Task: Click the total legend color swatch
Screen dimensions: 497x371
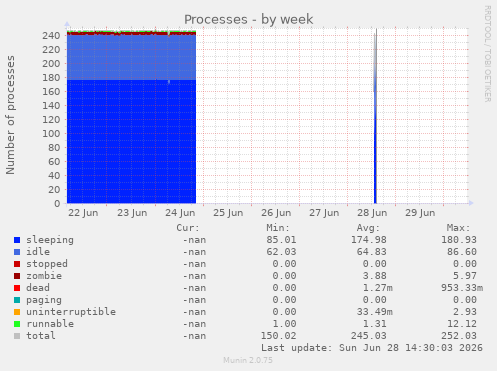Action: pos(17,336)
